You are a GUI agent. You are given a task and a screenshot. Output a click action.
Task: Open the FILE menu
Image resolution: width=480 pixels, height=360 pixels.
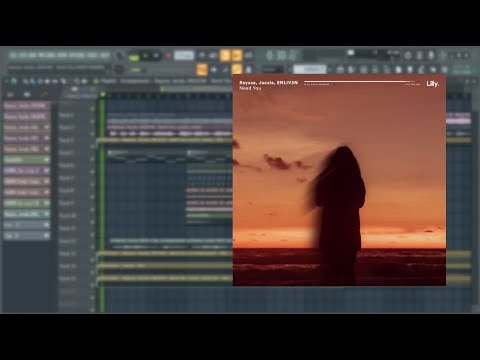[13, 55]
